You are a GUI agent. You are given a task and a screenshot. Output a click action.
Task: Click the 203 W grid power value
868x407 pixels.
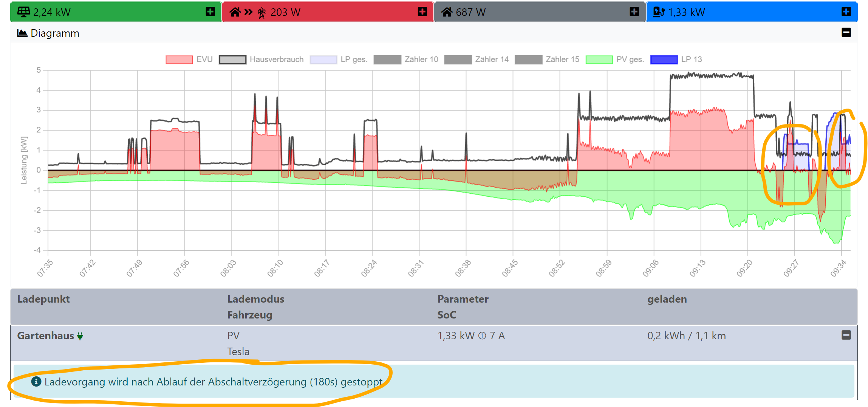coord(285,12)
